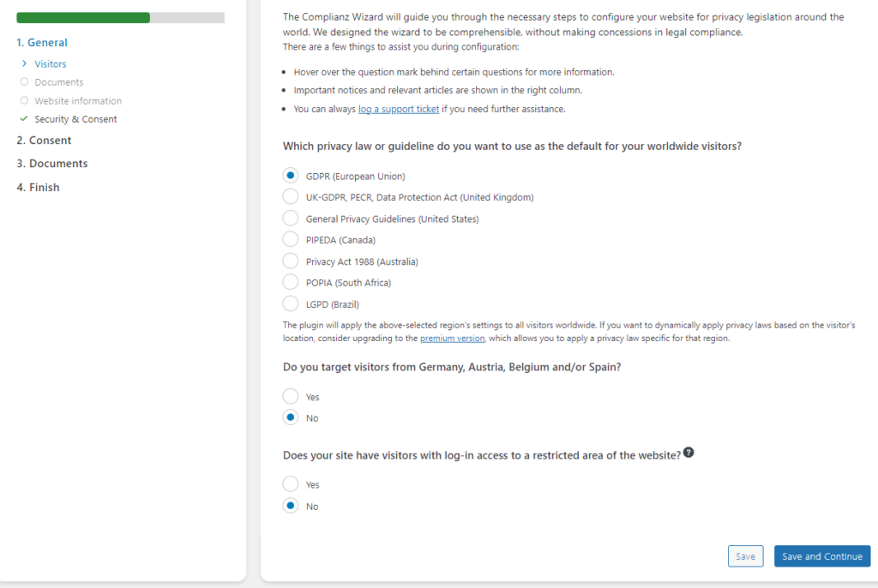Open the 4. Finish wizard section
878x588 pixels.
38,188
